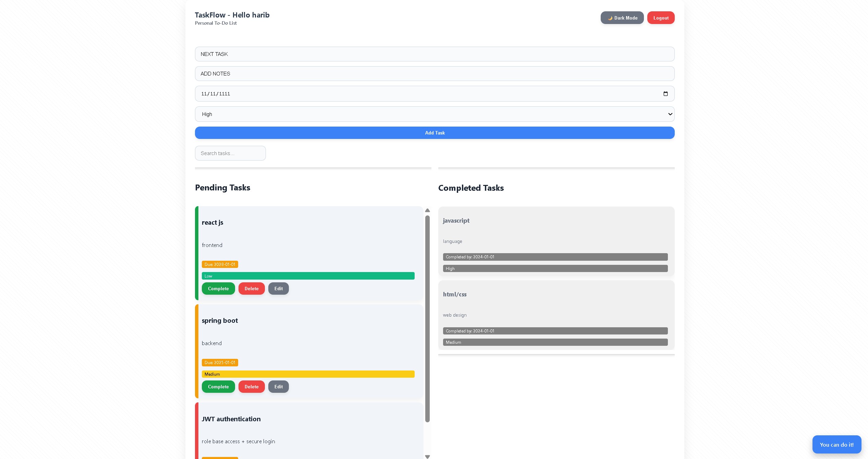Viewport: 868px width, 459px height.
Task: Delete the spring boot task
Action: pyautogui.click(x=252, y=387)
